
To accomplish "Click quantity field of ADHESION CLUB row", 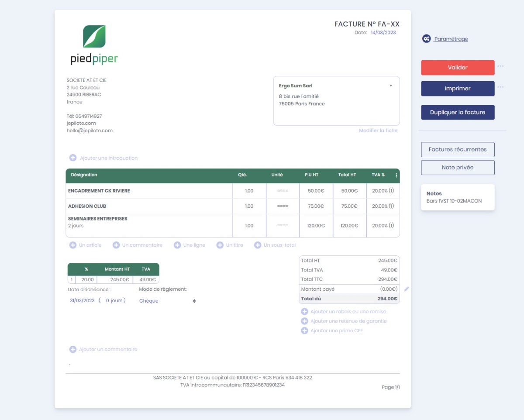I will click(249, 206).
